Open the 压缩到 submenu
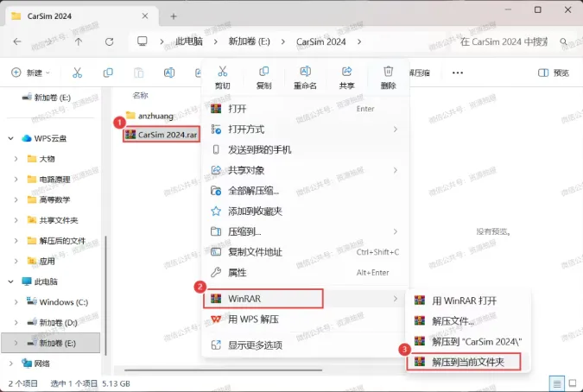 tap(305, 231)
